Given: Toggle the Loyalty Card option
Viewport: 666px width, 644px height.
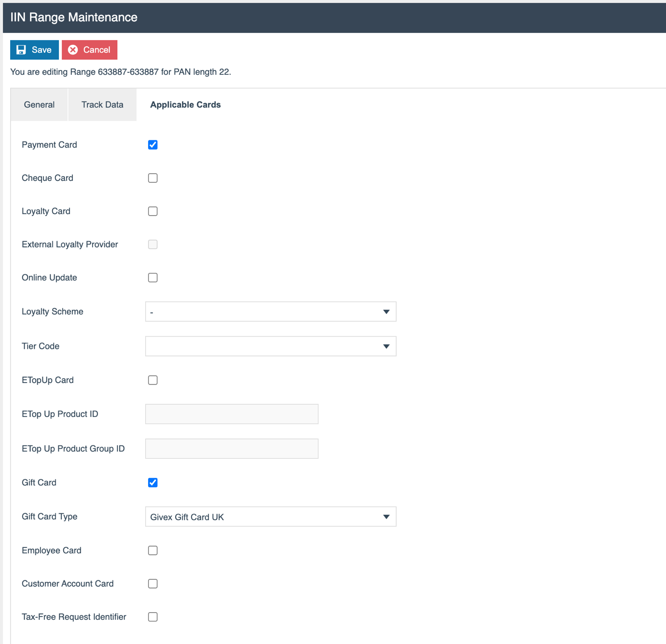Looking at the screenshot, I should point(153,211).
